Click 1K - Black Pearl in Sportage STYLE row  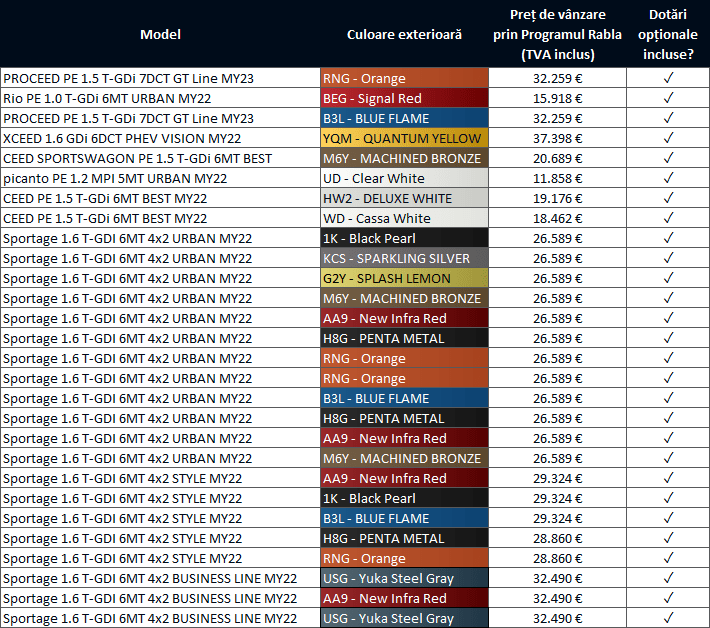click(x=404, y=498)
